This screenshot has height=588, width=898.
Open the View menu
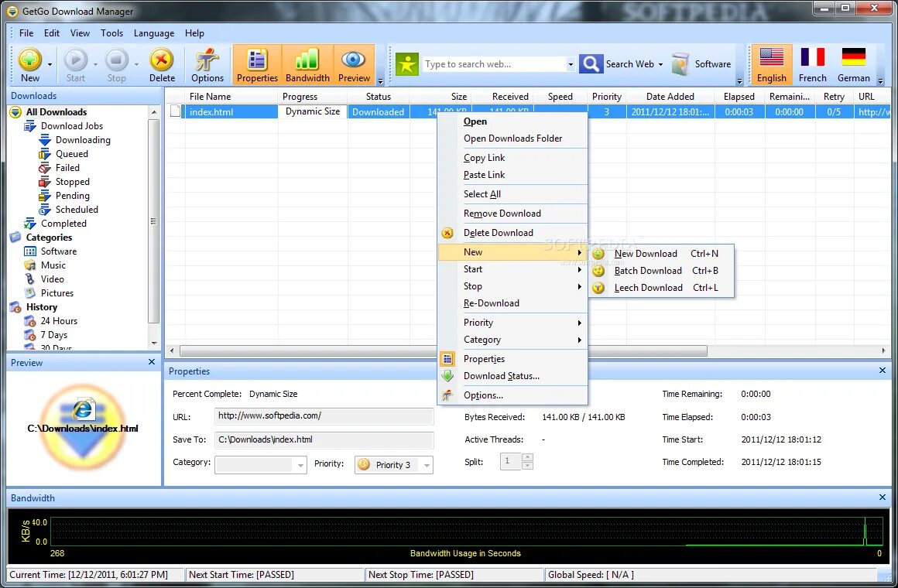pyautogui.click(x=80, y=33)
